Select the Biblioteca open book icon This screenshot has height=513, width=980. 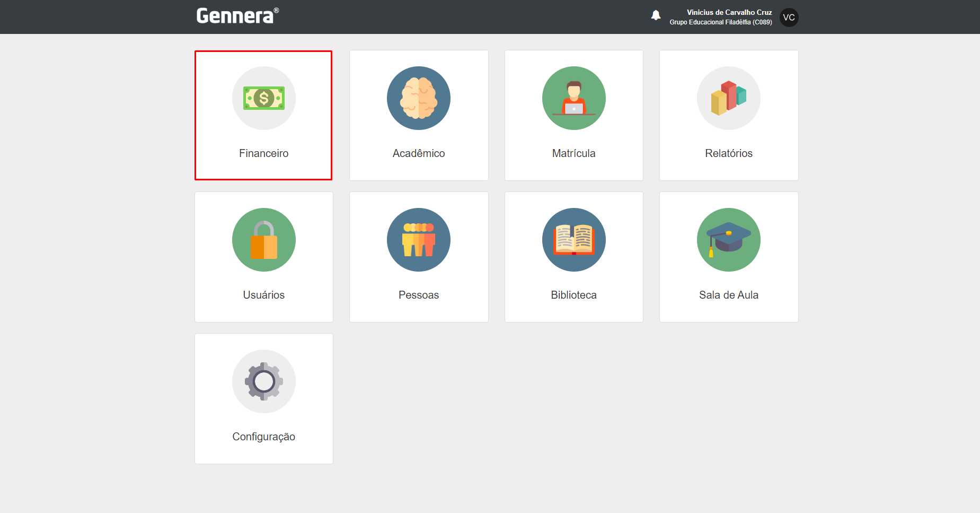pyautogui.click(x=573, y=240)
